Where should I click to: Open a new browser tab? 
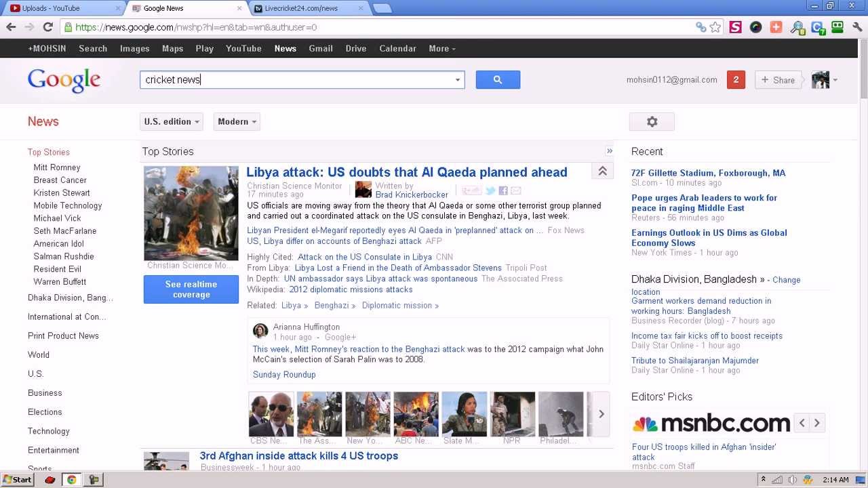[x=382, y=8]
